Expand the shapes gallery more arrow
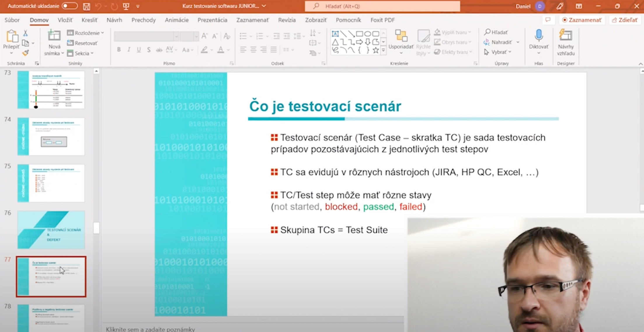 coord(383,51)
